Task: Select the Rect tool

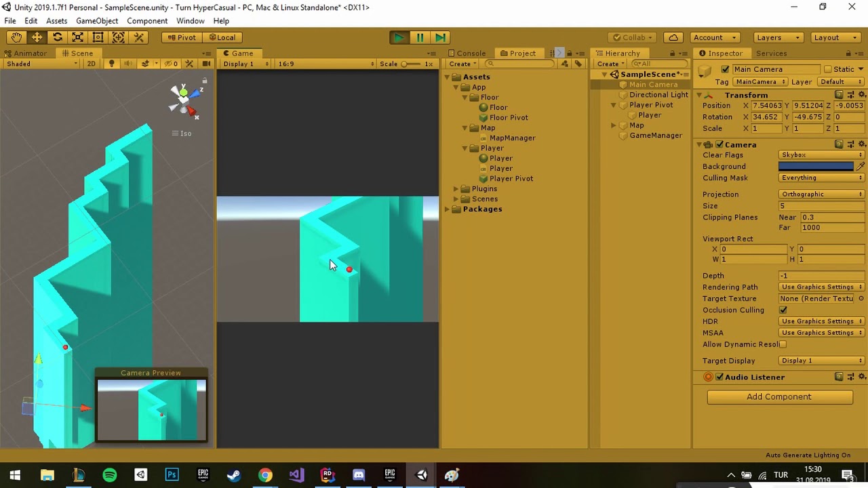Action: tap(98, 37)
